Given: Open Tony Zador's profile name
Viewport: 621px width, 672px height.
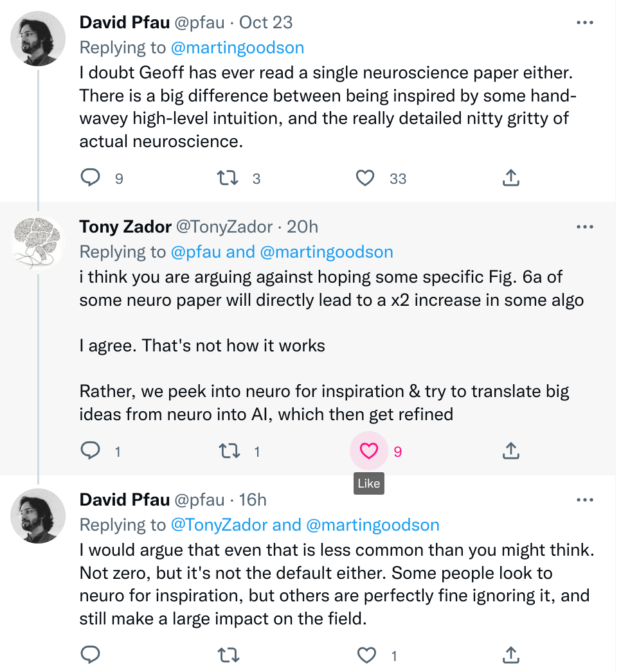Looking at the screenshot, I should [125, 227].
